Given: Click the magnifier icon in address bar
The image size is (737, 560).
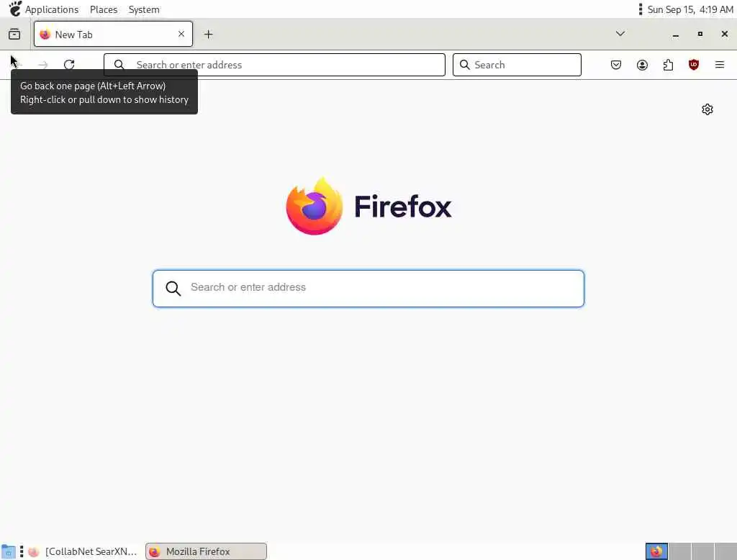Looking at the screenshot, I should tap(119, 65).
